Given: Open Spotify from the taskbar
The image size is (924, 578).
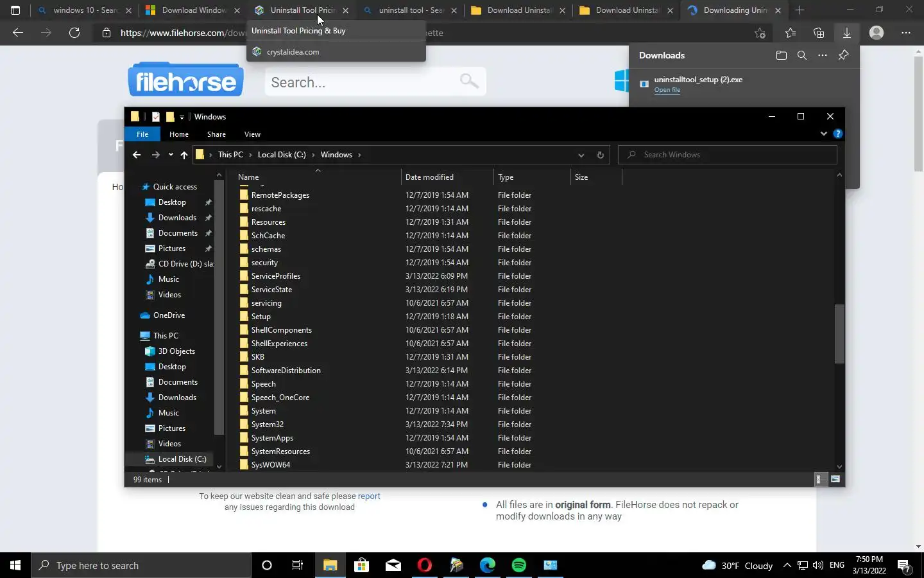Looking at the screenshot, I should [x=519, y=565].
